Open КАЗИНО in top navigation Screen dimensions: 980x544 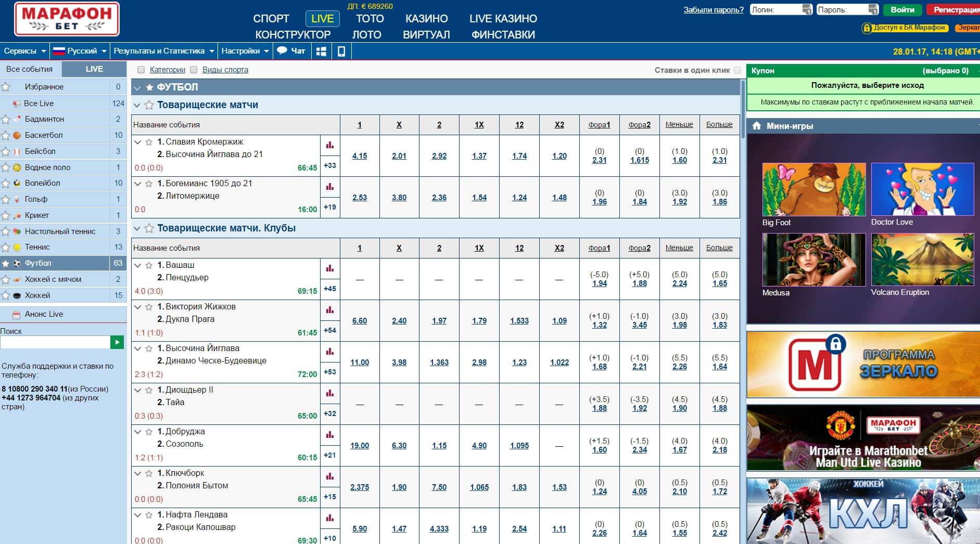(427, 19)
